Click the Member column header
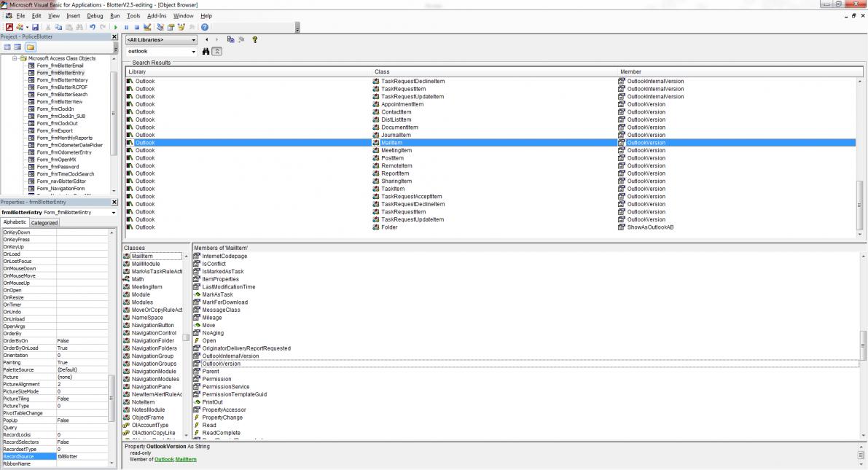 pyautogui.click(x=740, y=72)
